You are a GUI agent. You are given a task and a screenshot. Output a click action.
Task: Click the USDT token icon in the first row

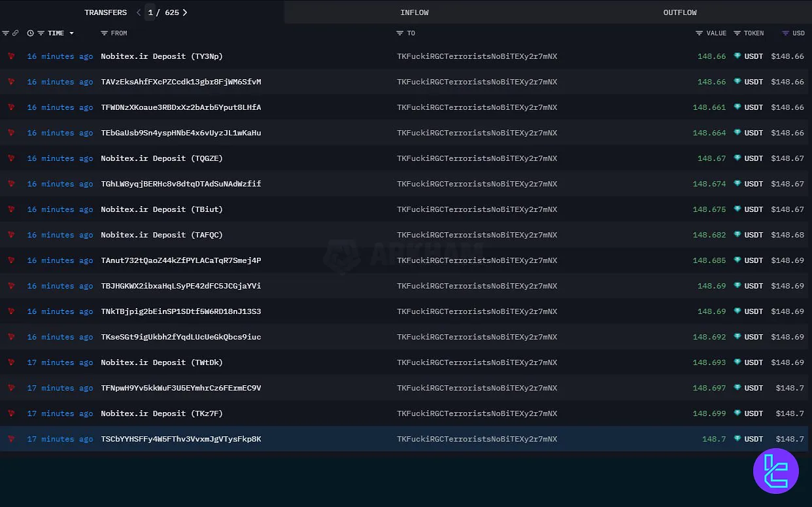click(x=737, y=56)
